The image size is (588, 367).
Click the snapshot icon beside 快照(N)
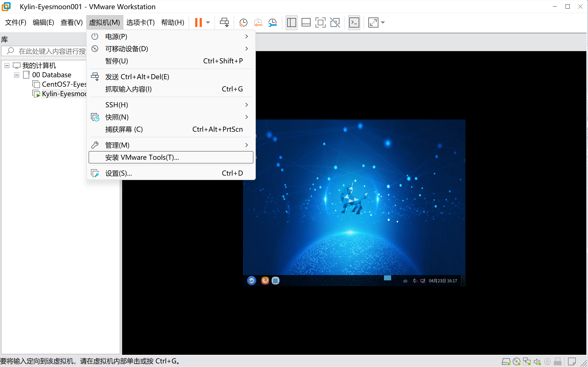95,117
